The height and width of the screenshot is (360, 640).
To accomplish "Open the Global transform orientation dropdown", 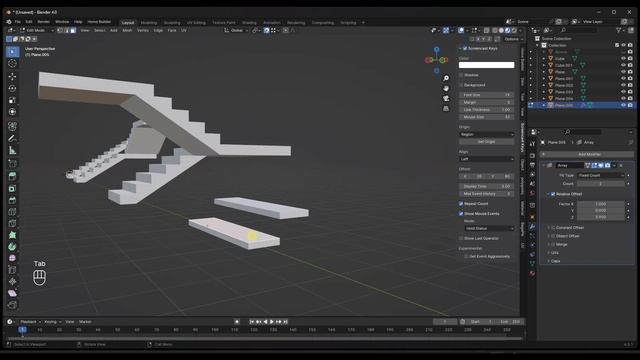I will point(236,30).
